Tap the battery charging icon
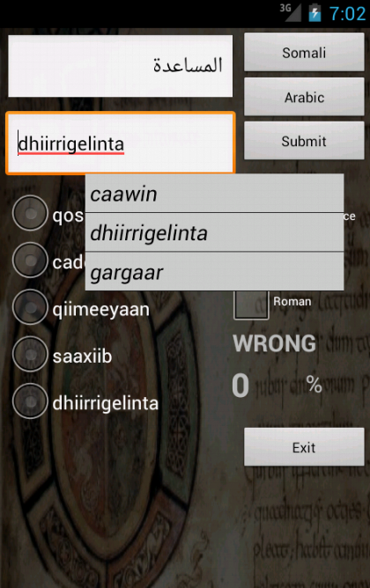Viewport: 370px width, 588px height. pyautogui.click(x=314, y=12)
